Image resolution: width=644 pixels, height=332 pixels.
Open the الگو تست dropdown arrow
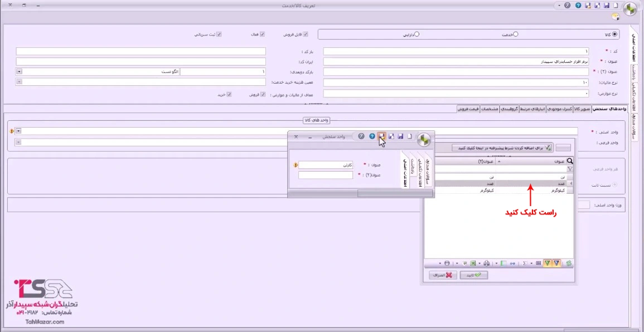[19, 72]
